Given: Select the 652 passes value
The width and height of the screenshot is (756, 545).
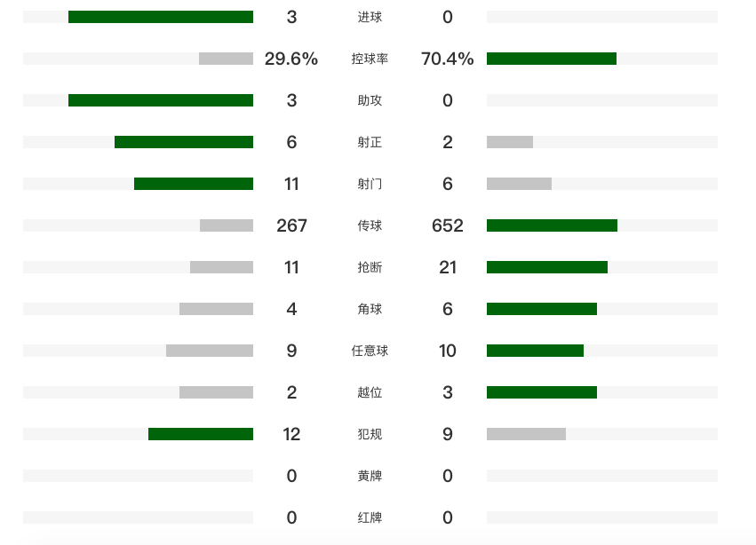Looking at the screenshot, I should [x=448, y=225].
